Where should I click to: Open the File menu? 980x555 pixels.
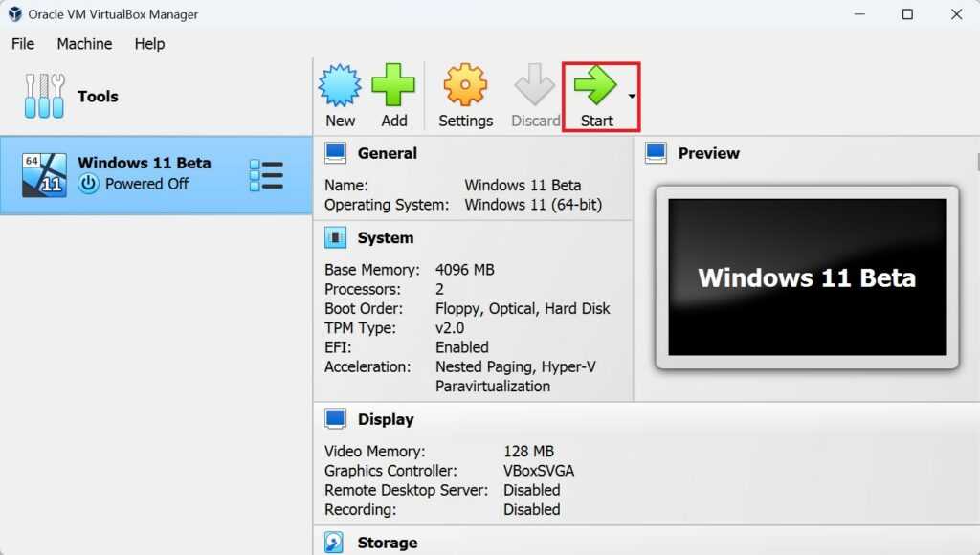23,44
